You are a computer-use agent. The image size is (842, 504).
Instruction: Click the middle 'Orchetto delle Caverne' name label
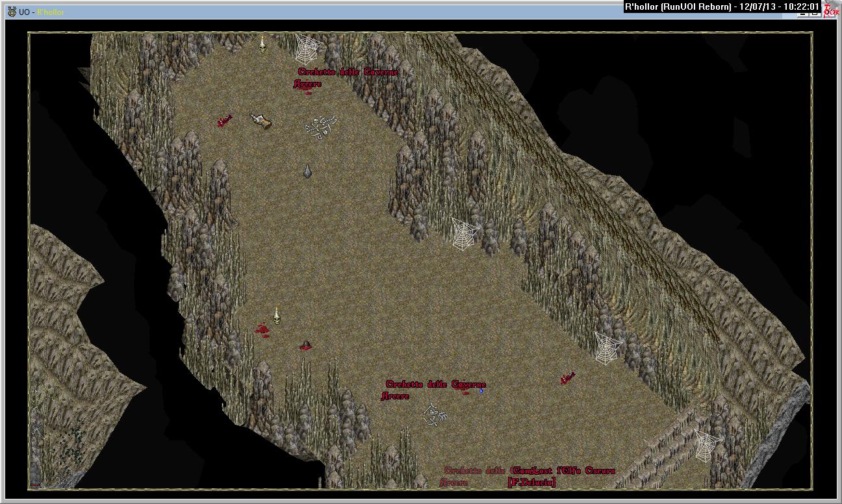[x=435, y=384]
